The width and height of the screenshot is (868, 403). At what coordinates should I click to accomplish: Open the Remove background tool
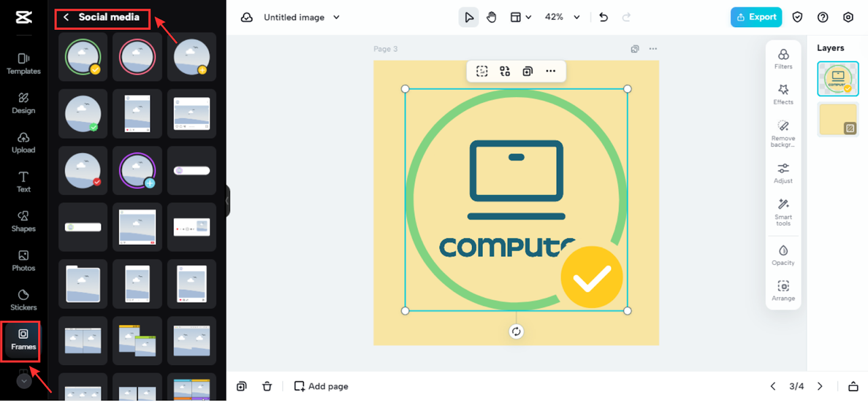[x=783, y=133]
